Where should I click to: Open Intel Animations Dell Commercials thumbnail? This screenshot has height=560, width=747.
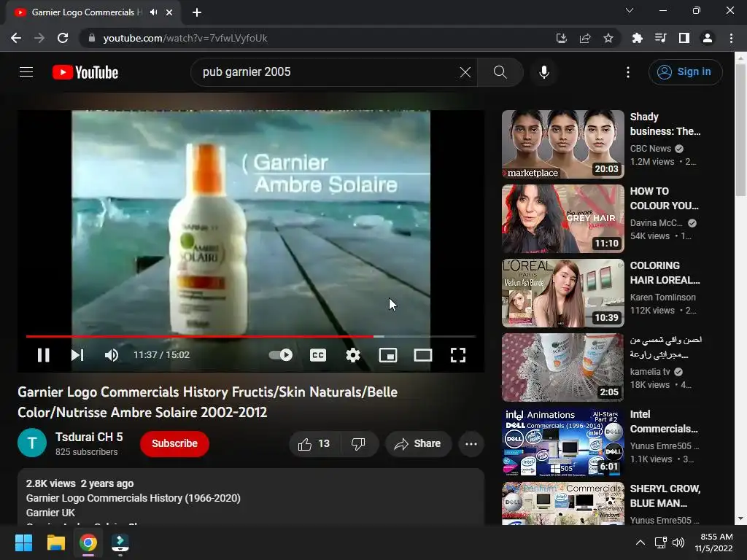point(562,441)
